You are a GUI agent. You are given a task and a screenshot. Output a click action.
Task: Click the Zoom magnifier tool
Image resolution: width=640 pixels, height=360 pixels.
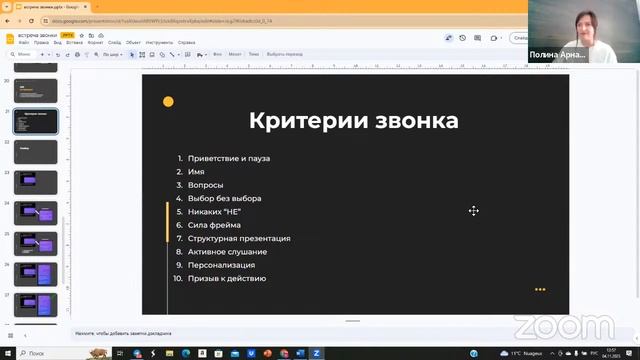(x=96, y=54)
